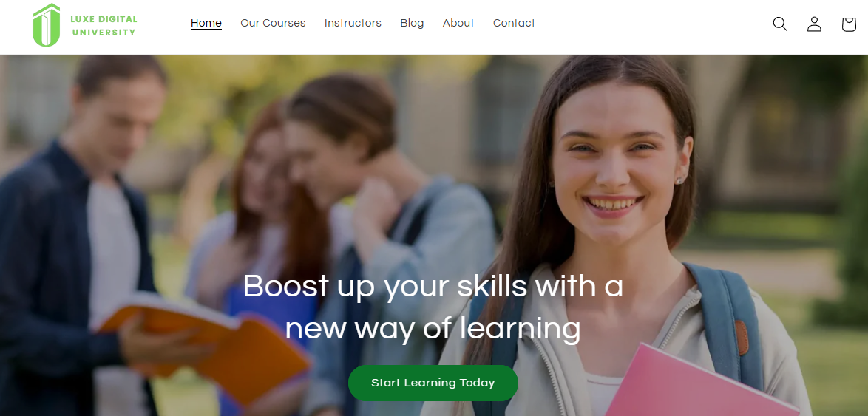Click the green shield logo emblem
The height and width of the screenshot is (416, 868).
click(x=46, y=25)
